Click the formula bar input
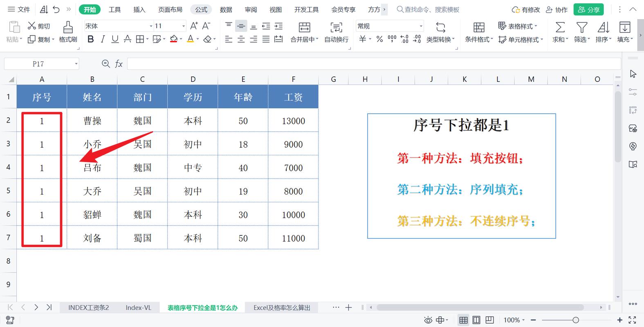The height and width of the screenshot is (327, 644). [374, 64]
